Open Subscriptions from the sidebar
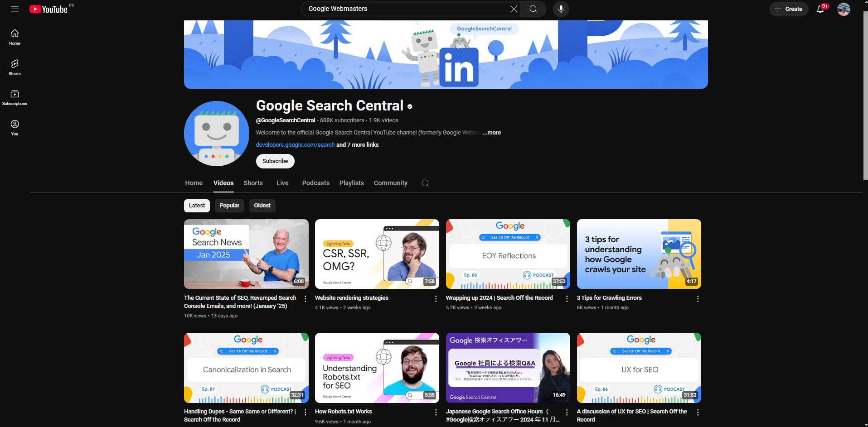Image resolution: width=868 pixels, height=427 pixels. point(15,96)
